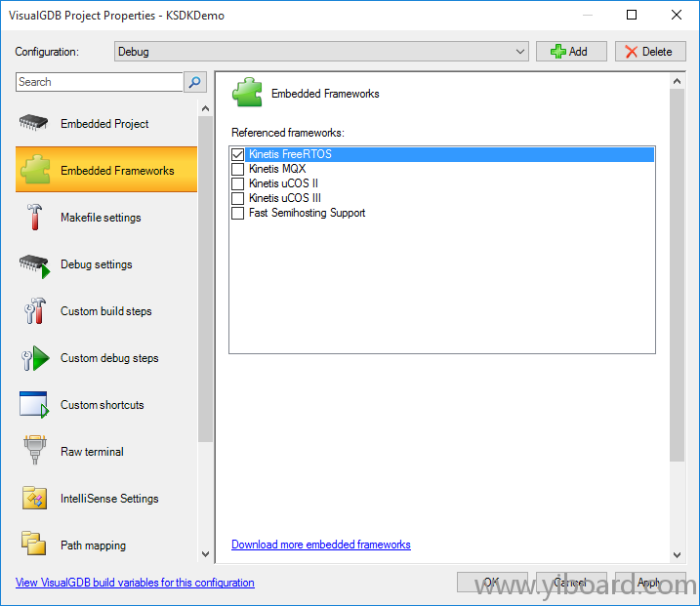The image size is (700, 606).
Task: Go to Makefile settings
Action: click(106, 217)
